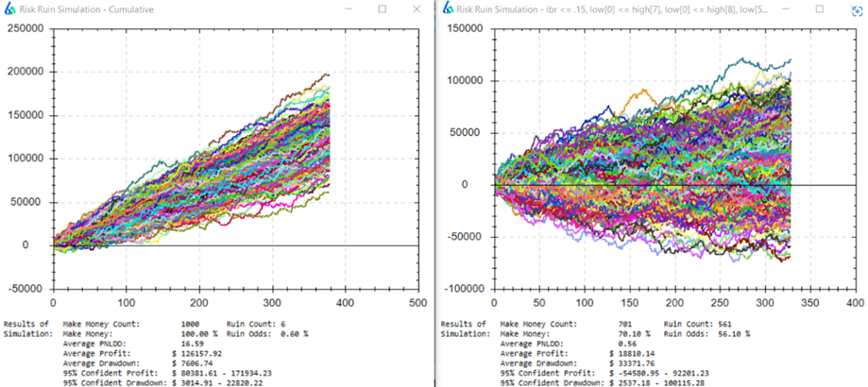The width and height of the screenshot is (868, 387).
Task: Minimize the Risk Ruin Simulation - Cumulative window
Action: coord(348,8)
